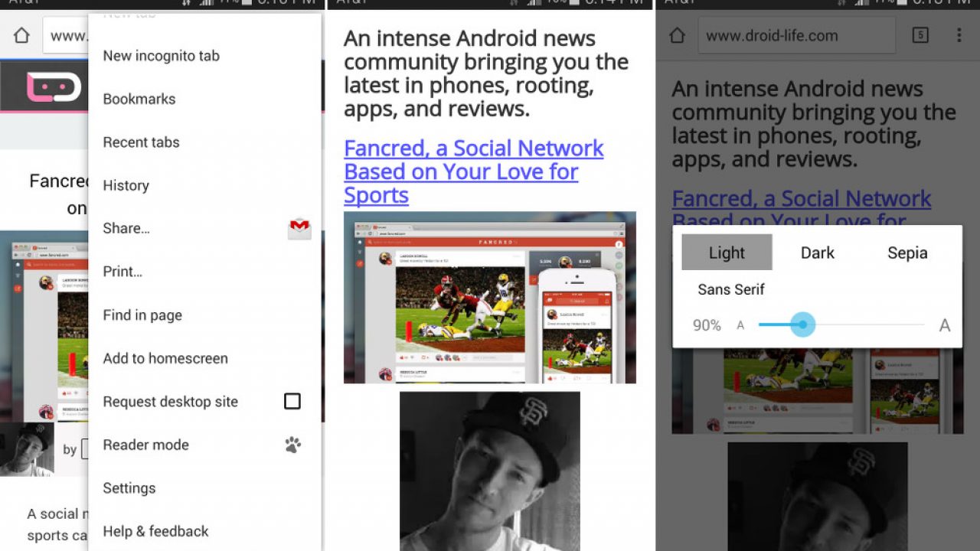Screen dimensions: 980x551
Task: Click the font size slider handle
Action: click(802, 324)
